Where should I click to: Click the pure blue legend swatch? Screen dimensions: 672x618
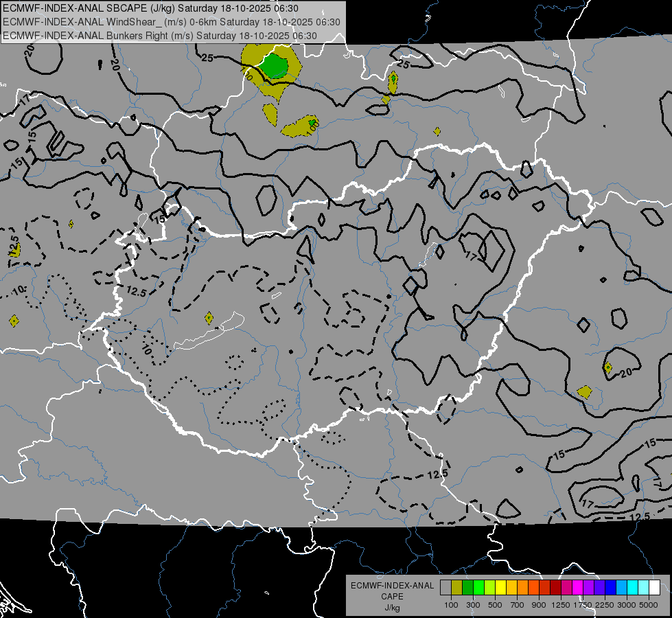610,587
